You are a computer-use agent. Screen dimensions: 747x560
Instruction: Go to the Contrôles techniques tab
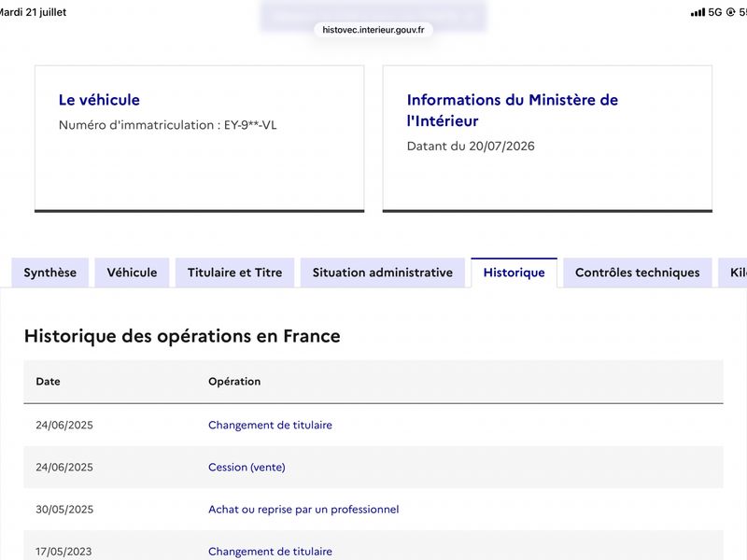[x=638, y=273]
